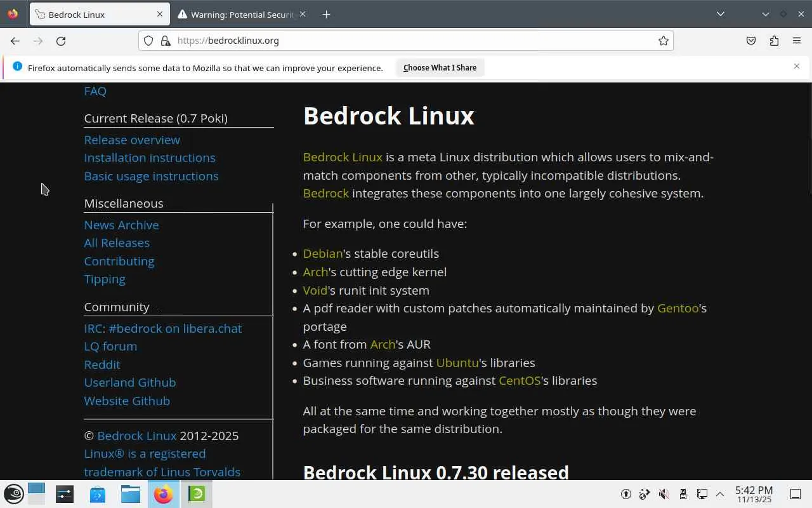Click the Choose What I Share button
This screenshot has height=508, width=812.
[440, 67]
